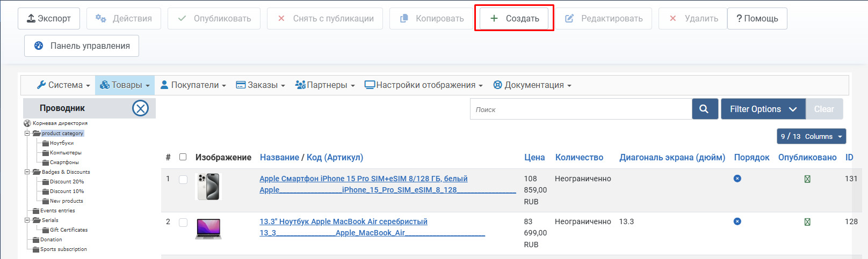Viewport: 868px width, 259px height.
Task: Open the Документация menu
Action: [x=532, y=85]
